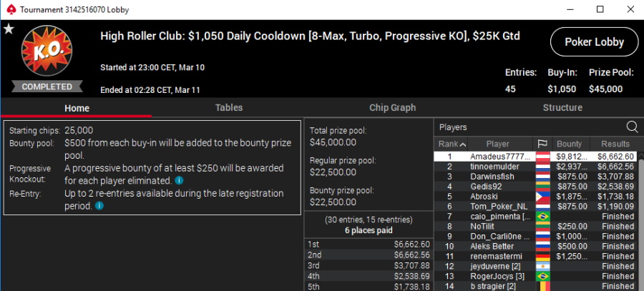Image resolution: width=644 pixels, height=291 pixels.
Task: Open the Chip Graph tab
Action: pos(393,107)
